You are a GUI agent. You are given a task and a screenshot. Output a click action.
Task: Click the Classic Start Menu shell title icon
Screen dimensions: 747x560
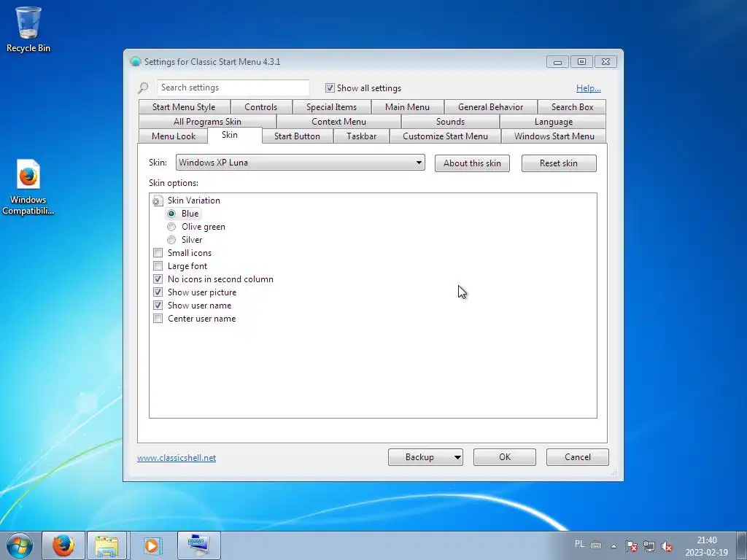point(135,61)
